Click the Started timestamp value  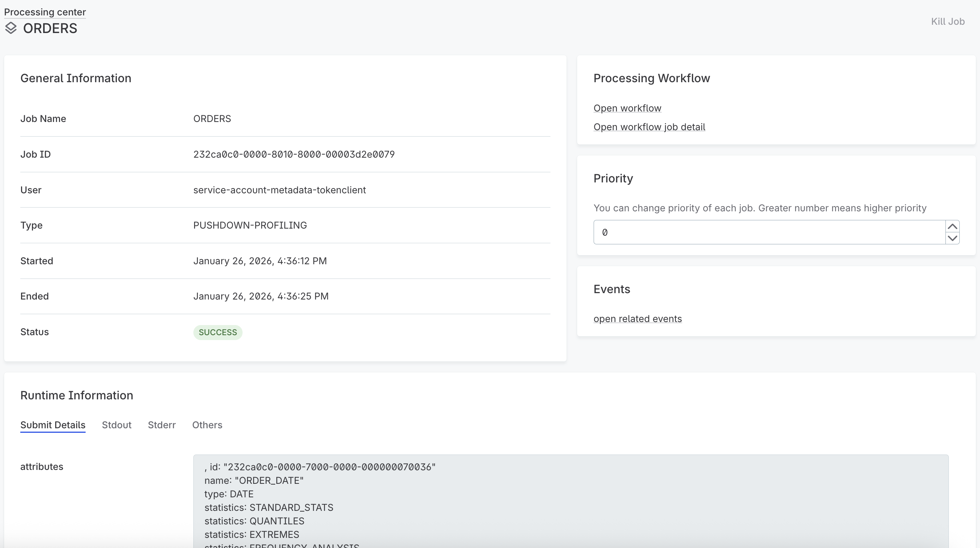click(260, 261)
